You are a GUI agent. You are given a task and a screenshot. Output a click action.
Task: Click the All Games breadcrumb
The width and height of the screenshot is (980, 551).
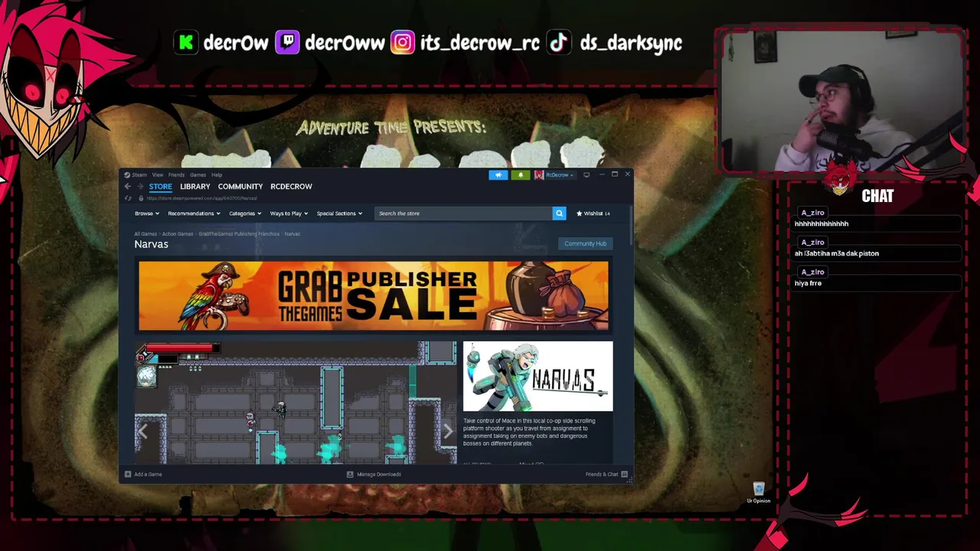coord(145,234)
